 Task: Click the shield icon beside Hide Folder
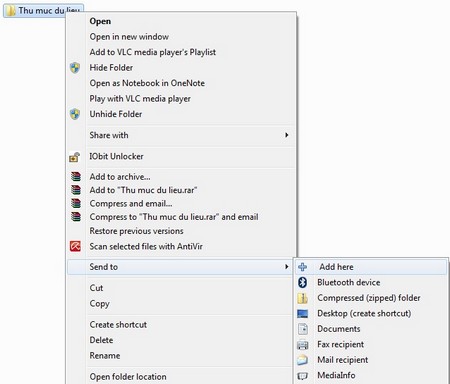coord(75,68)
